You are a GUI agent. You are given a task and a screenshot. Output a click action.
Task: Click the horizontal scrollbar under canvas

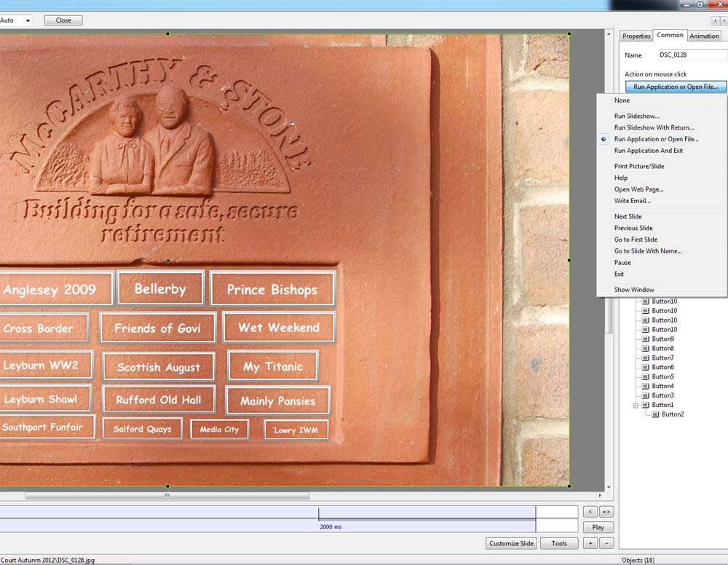[167, 495]
